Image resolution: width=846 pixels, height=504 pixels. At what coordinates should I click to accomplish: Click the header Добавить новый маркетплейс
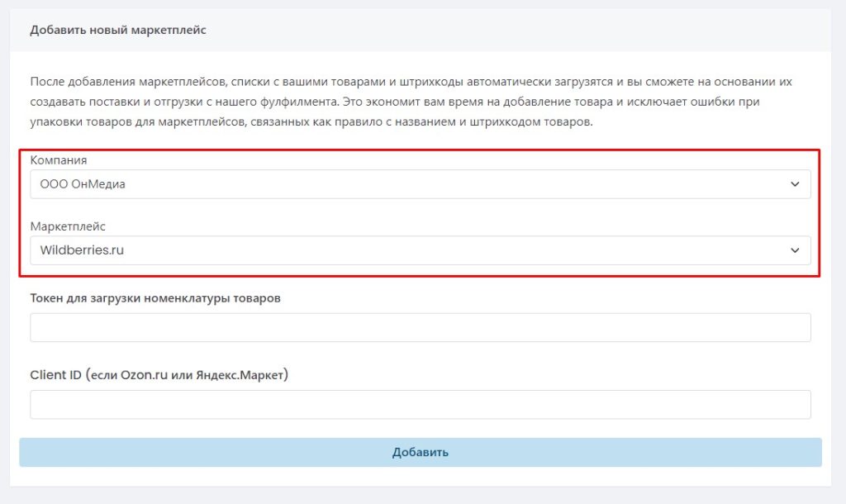tap(118, 30)
